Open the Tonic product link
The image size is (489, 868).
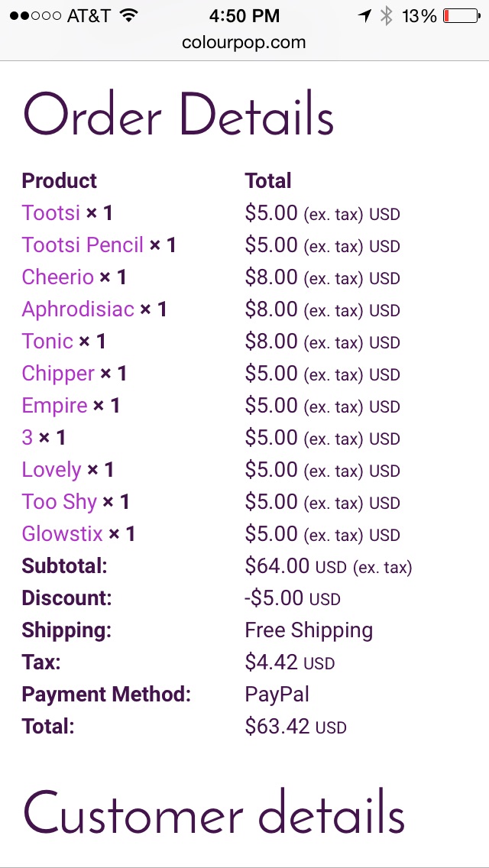click(x=47, y=341)
